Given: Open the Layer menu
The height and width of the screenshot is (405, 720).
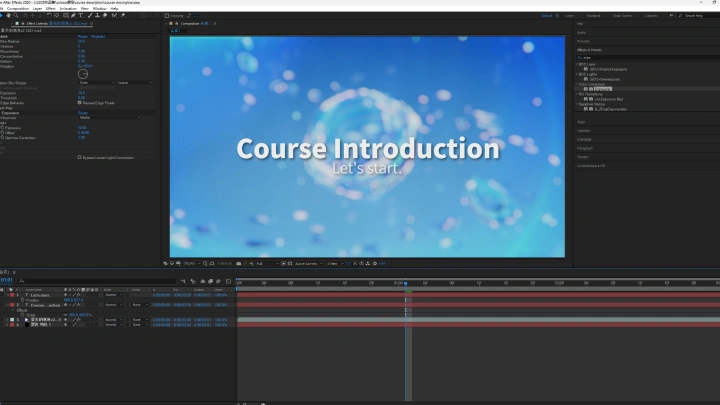Looking at the screenshot, I should [37, 8].
